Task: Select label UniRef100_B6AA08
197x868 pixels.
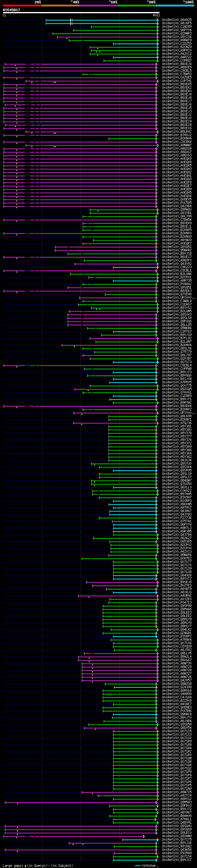Action: pos(177,816)
